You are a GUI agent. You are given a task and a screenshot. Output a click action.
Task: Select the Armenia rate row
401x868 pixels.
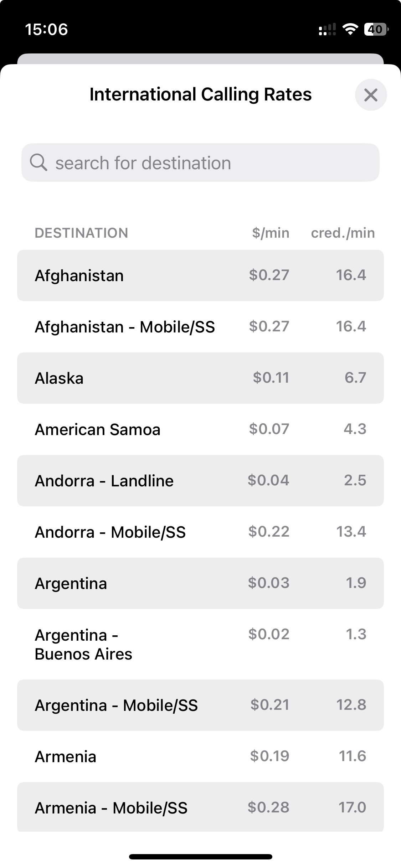(x=200, y=756)
